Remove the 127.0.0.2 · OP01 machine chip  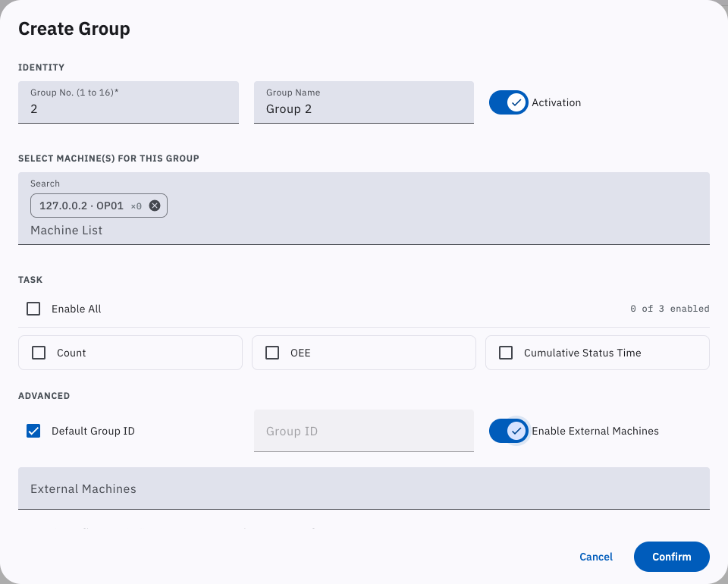pos(155,206)
